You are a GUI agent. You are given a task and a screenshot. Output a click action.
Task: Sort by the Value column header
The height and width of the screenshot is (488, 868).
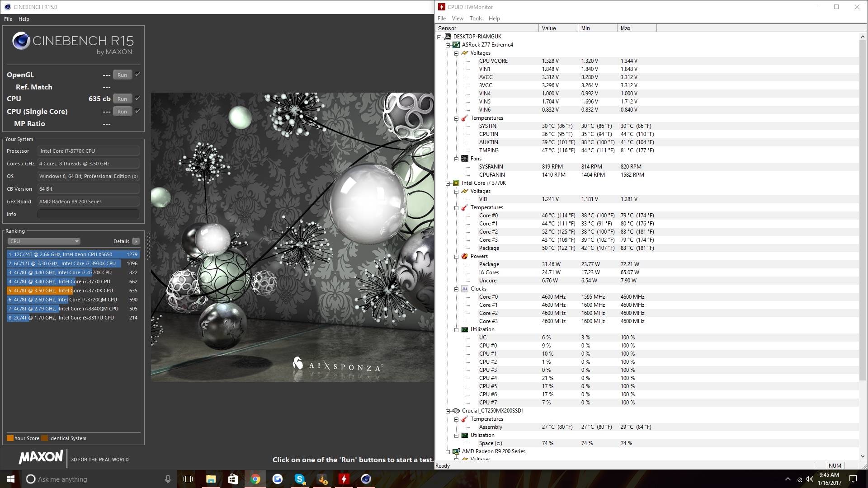pos(558,28)
